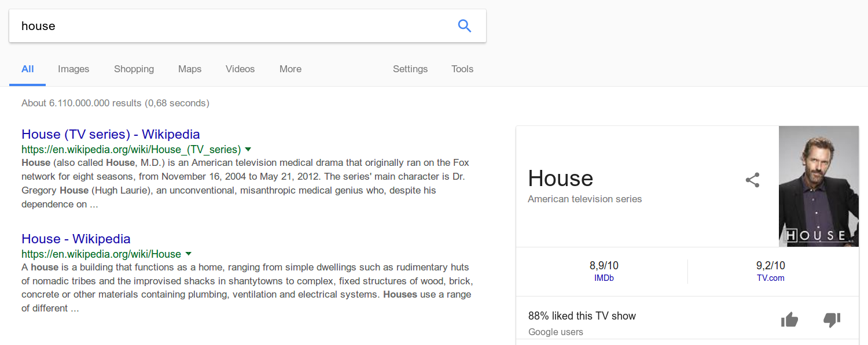Image resolution: width=868 pixels, height=345 pixels.
Task: Switch to the Videos tab
Action: point(240,69)
